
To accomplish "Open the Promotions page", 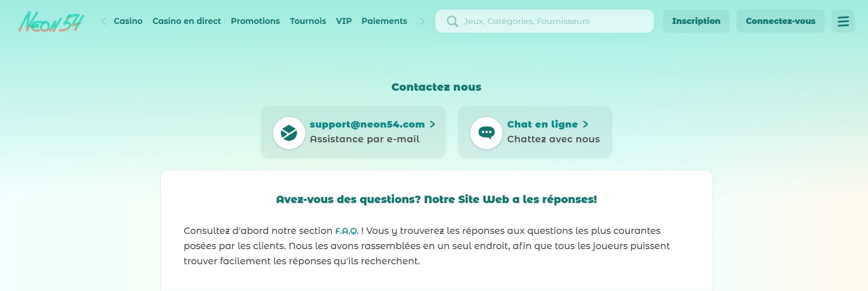I will (x=255, y=21).
